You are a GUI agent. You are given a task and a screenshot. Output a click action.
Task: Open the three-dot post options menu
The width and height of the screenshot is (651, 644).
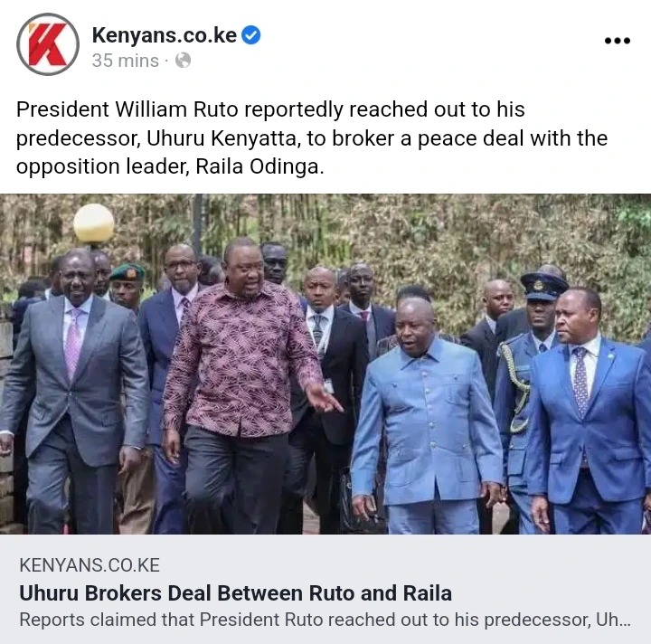(618, 41)
